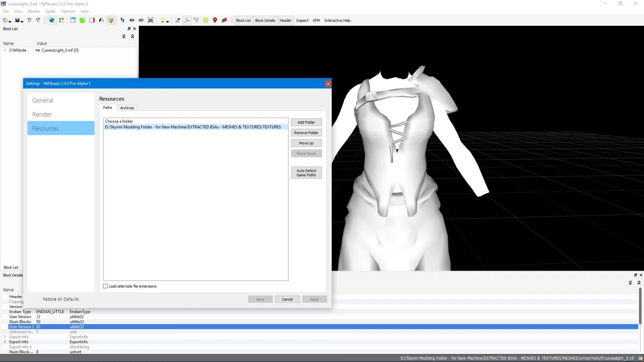Click the eye view icon

pos(132,20)
